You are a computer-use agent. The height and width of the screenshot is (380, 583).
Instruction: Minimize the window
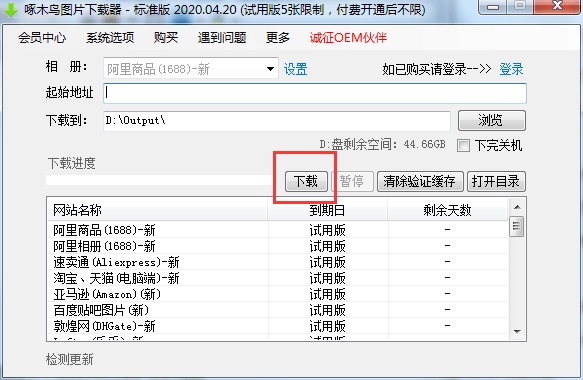493,6
